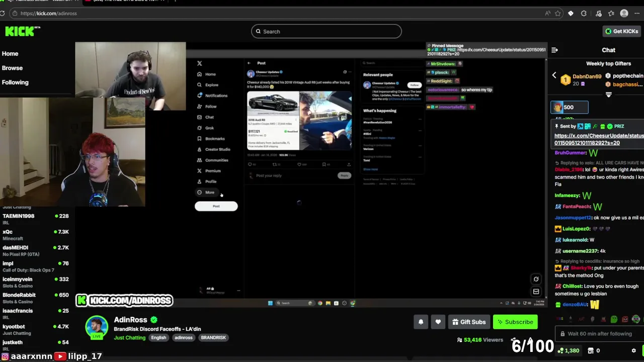Open Following in the Kick sidebar
This screenshot has height=362, width=644.
coord(15,82)
